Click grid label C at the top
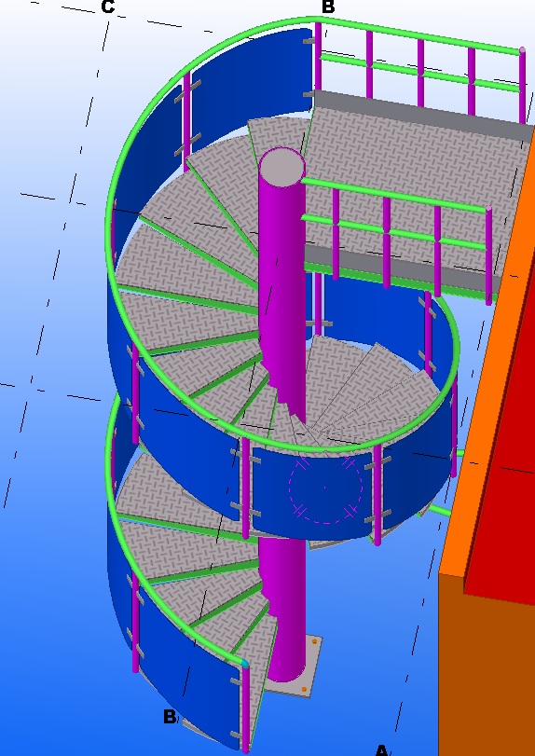This screenshot has width=535, height=756. (x=108, y=7)
